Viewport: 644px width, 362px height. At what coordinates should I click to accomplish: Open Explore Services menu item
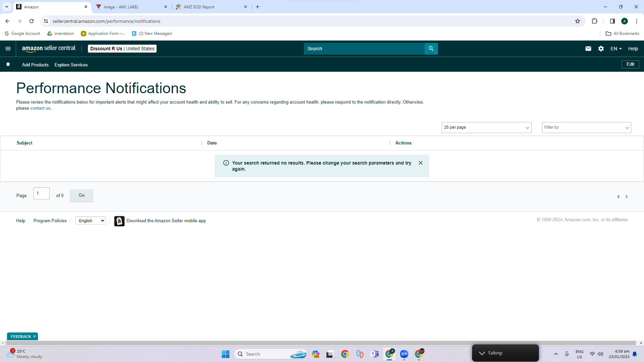pyautogui.click(x=71, y=65)
